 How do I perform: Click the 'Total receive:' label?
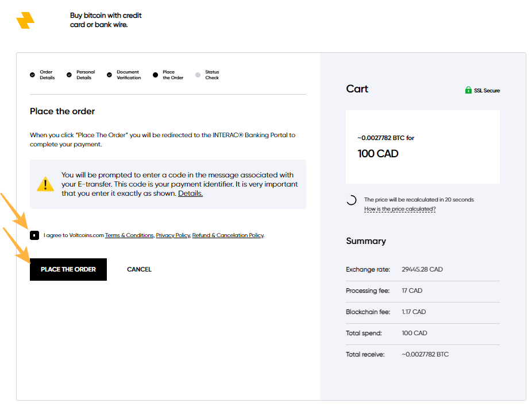coord(365,354)
